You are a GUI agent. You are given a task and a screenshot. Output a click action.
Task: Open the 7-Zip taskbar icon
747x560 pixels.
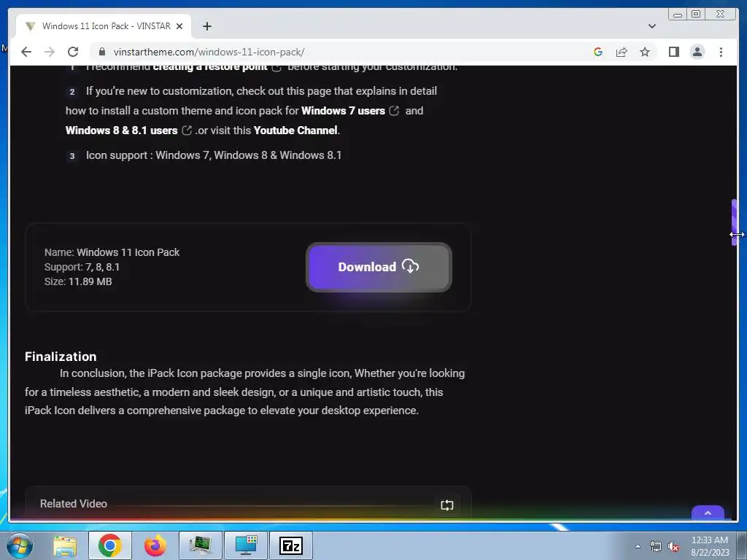coord(291,545)
